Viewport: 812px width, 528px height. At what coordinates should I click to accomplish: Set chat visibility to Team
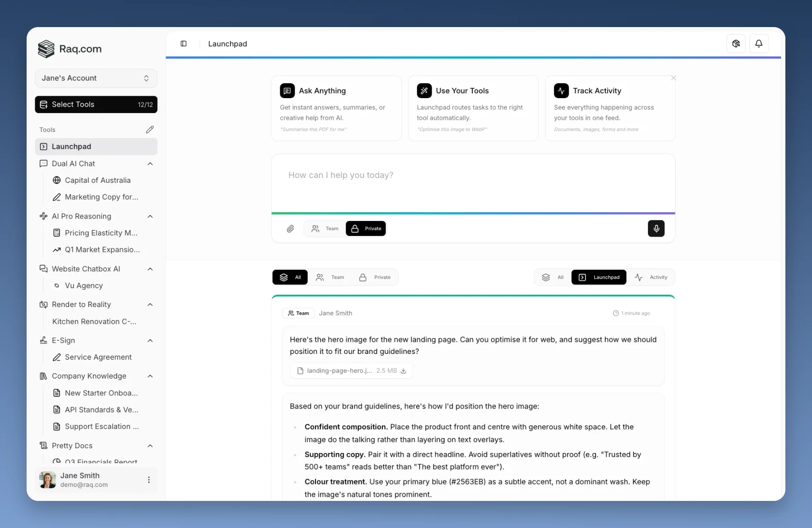click(325, 228)
